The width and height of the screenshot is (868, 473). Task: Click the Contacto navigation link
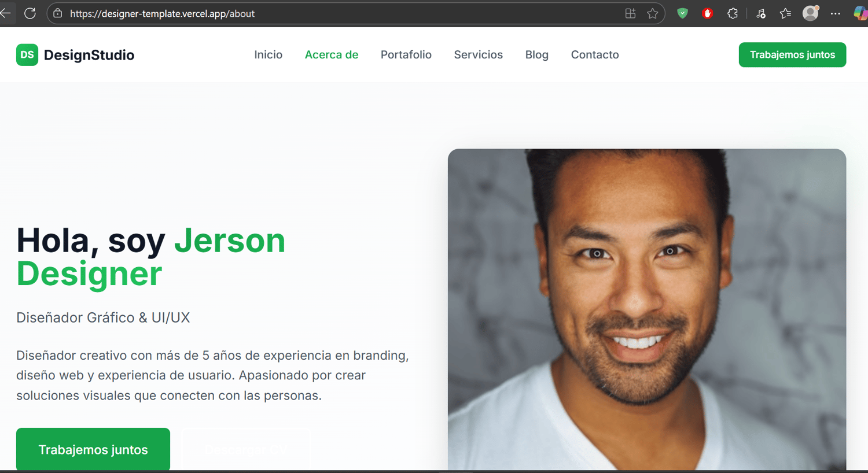595,54
